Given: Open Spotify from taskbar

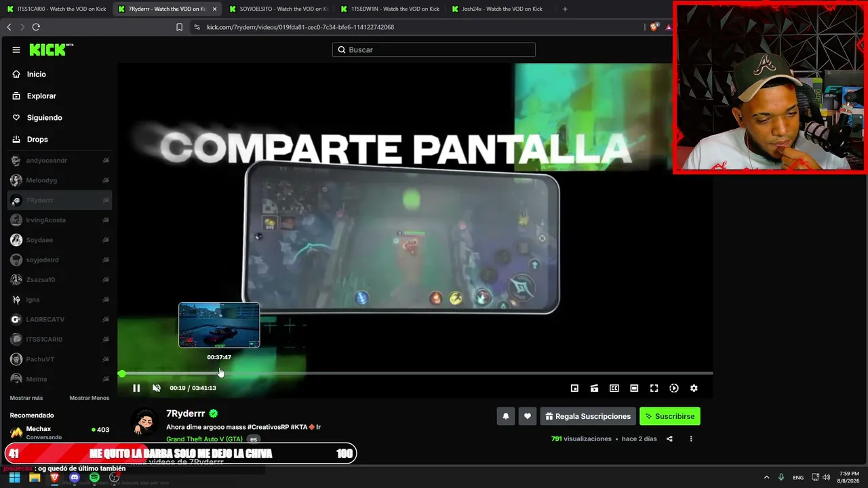Looking at the screenshot, I should 94,477.
